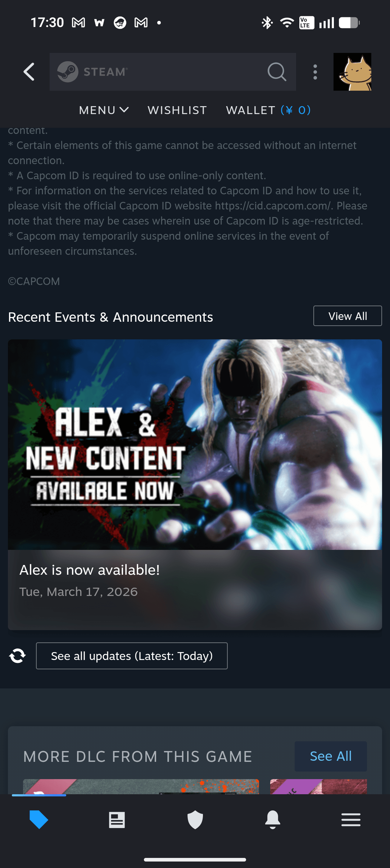
Task: Open the cat avatar profile
Action: (352, 72)
